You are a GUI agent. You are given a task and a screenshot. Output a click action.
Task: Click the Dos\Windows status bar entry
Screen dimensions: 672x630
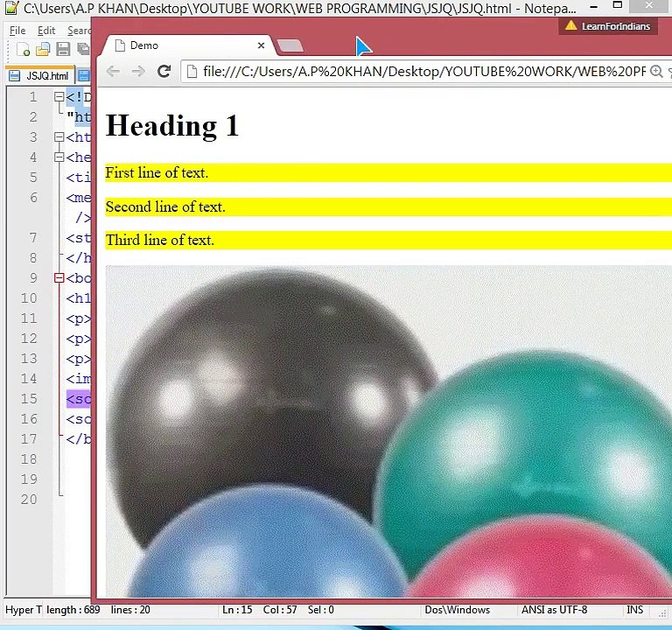pos(458,610)
